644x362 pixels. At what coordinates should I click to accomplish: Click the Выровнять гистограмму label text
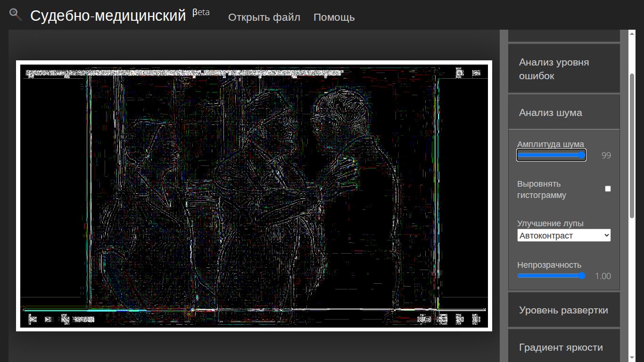point(541,189)
